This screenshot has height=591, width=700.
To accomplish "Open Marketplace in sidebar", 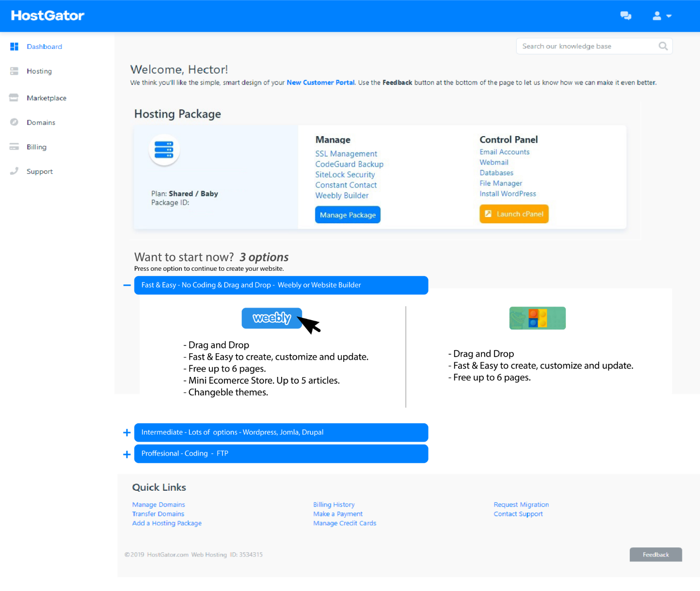I will pyautogui.click(x=47, y=98).
